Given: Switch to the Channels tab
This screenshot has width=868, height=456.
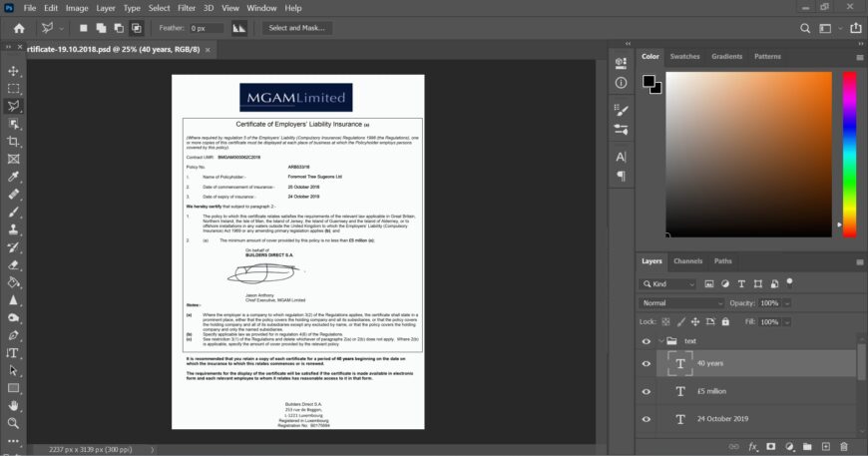Looking at the screenshot, I should click(x=687, y=261).
